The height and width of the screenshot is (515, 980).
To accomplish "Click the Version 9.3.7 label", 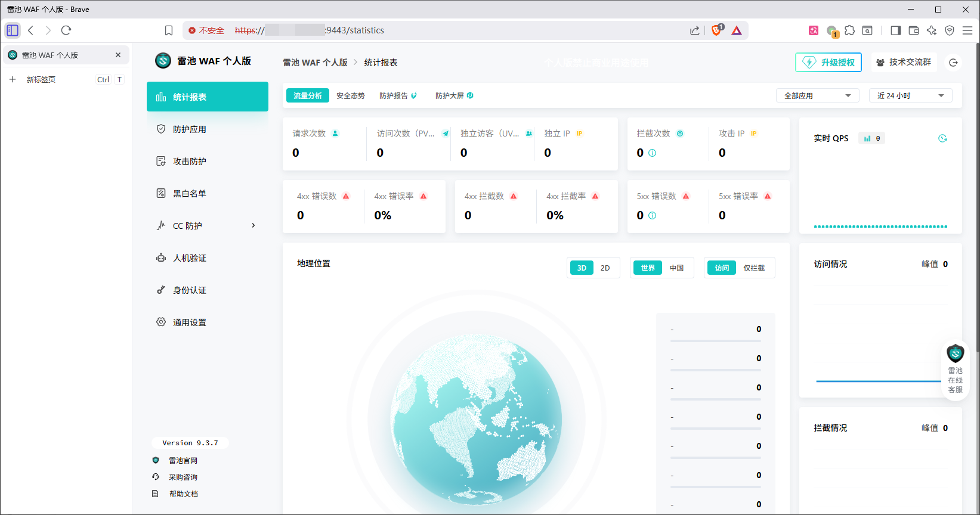I will coord(190,443).
